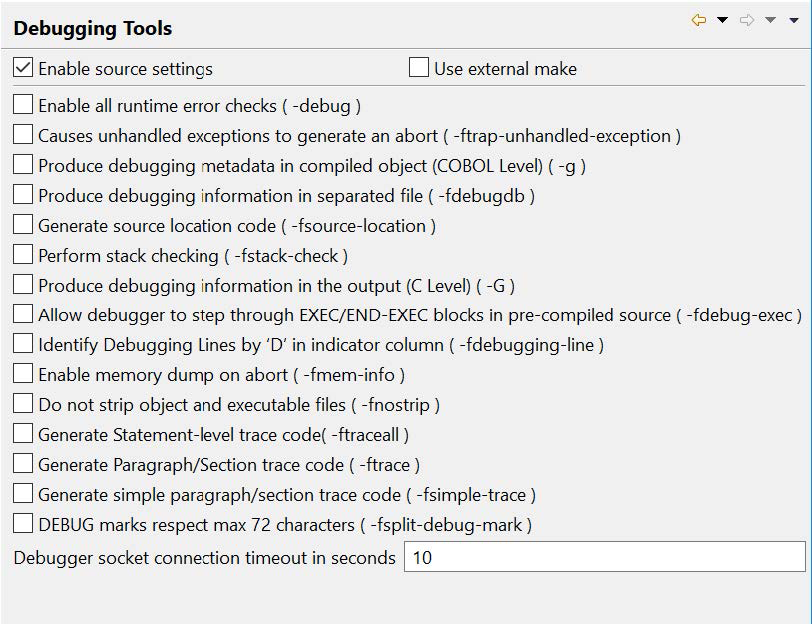Screen dimensions: 812x624
Task: Allow debugger stepping through EXEC/END-EXEC blocks
Action: pos(21,314)
